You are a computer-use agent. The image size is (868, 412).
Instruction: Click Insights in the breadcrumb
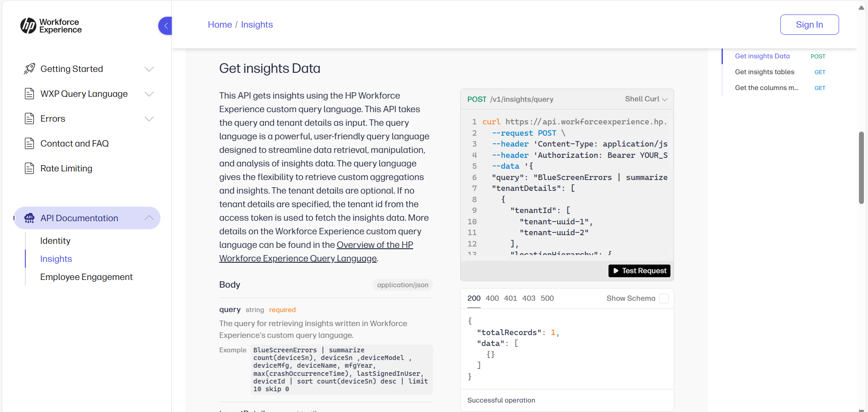pos(257,24)
